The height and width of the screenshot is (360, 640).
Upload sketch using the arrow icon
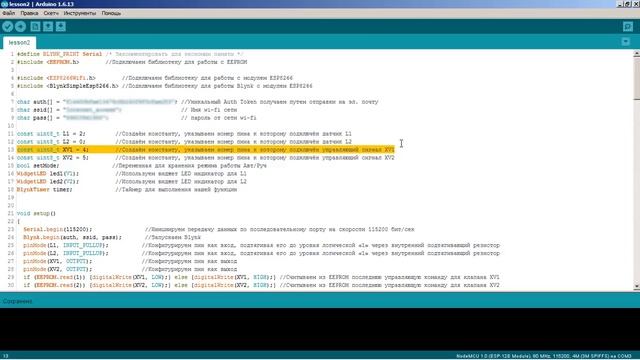[x=20, y=27]
